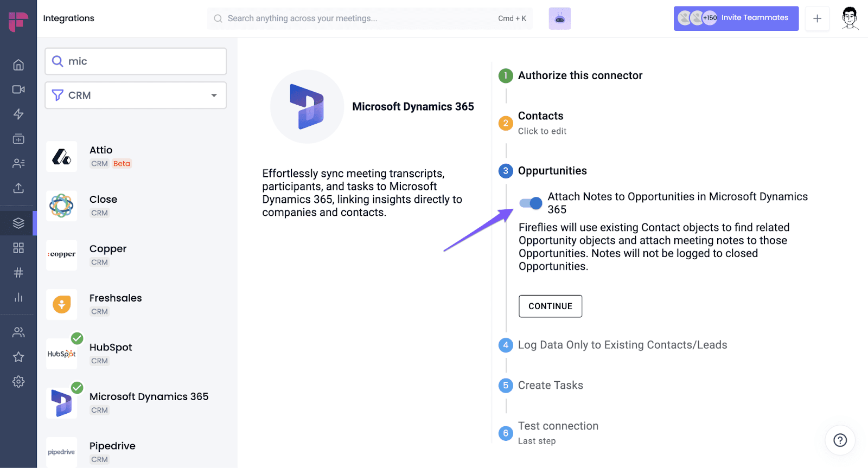Image resolution: width=868 pixels, height=468 pixels.
Task: Click the HubSpot logo icon
Action: pos(62,354)
